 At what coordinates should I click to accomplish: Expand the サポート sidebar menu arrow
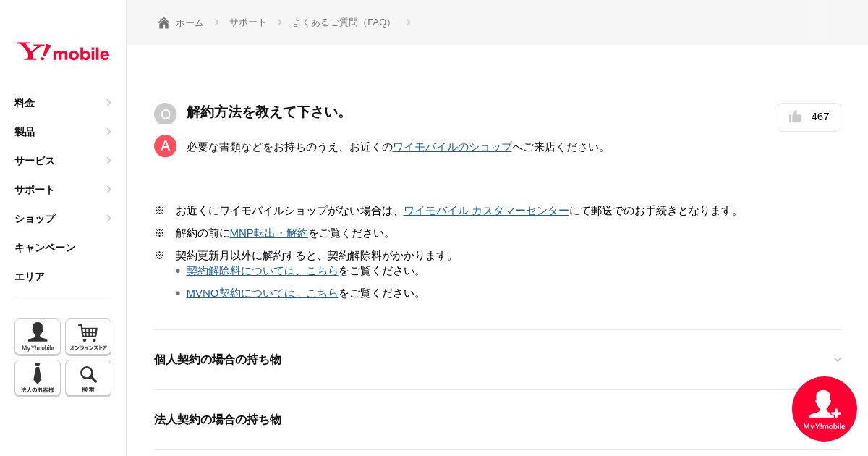coord(109,190)
